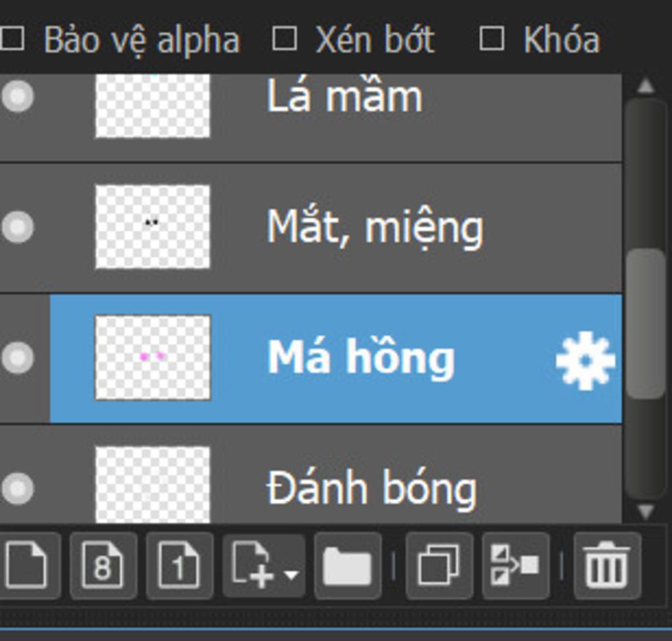Delete the selected layer
The height and width of the screenshot is (641, 672).
click(607, 565)
